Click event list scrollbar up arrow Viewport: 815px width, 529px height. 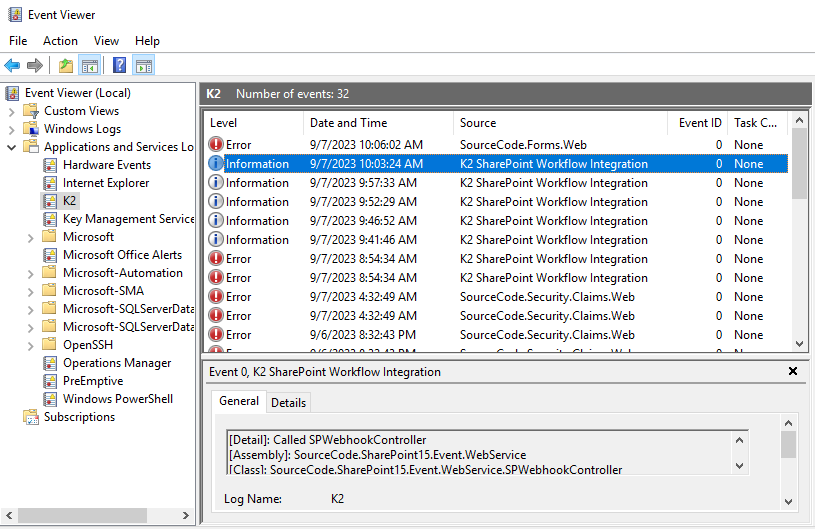pyautogui.click(x=799, y=121)
